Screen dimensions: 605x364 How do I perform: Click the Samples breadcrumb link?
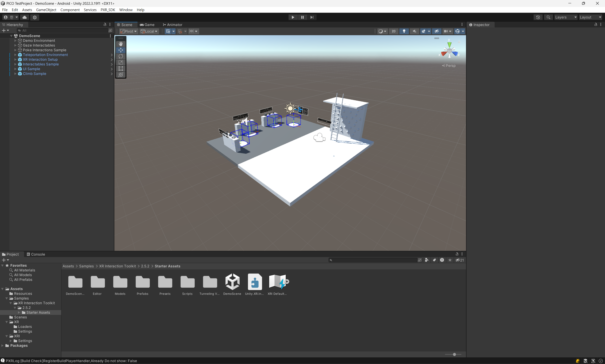click(86, 266)
